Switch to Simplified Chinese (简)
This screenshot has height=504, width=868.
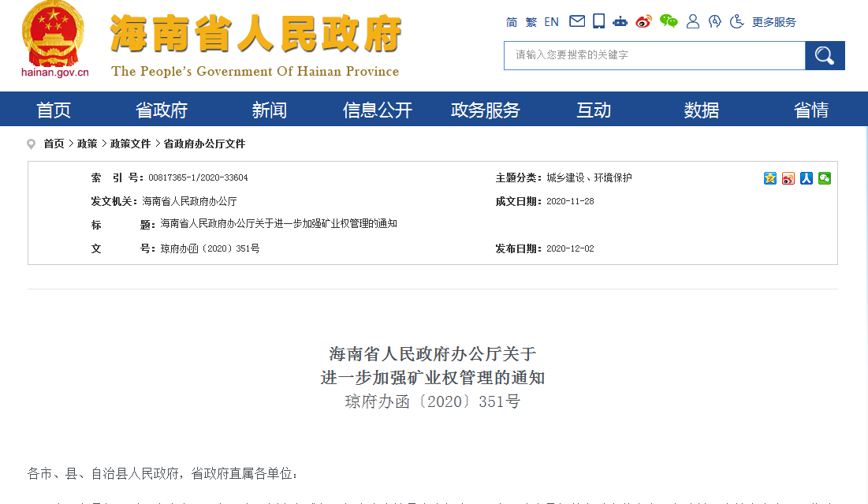click(x=512, y=22)
